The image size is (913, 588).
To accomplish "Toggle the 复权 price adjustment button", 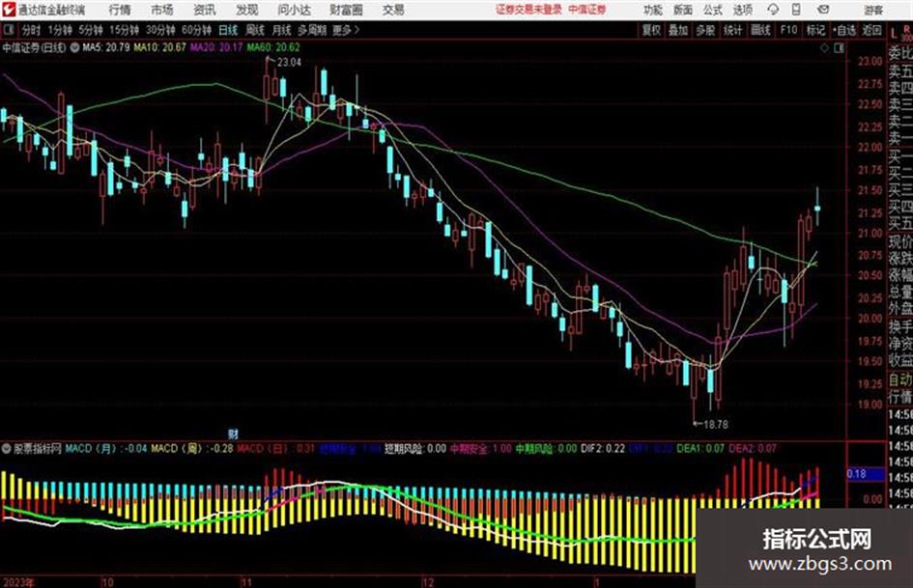I will 651,30.
